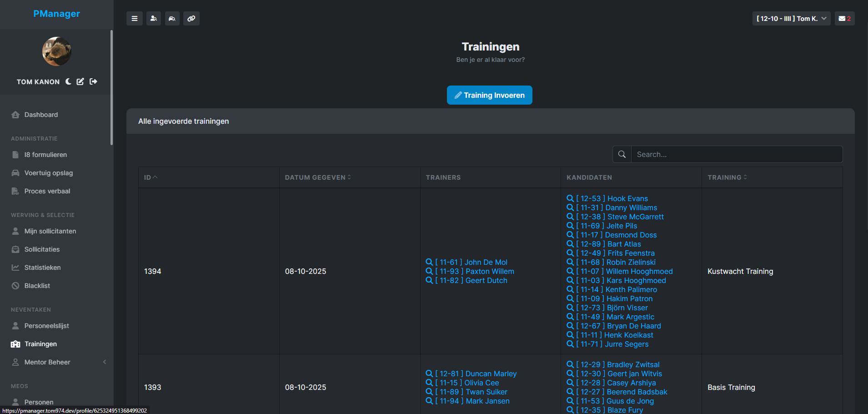
Task: Click the edit profile pencil icon
Action: [x=80, y=81]
